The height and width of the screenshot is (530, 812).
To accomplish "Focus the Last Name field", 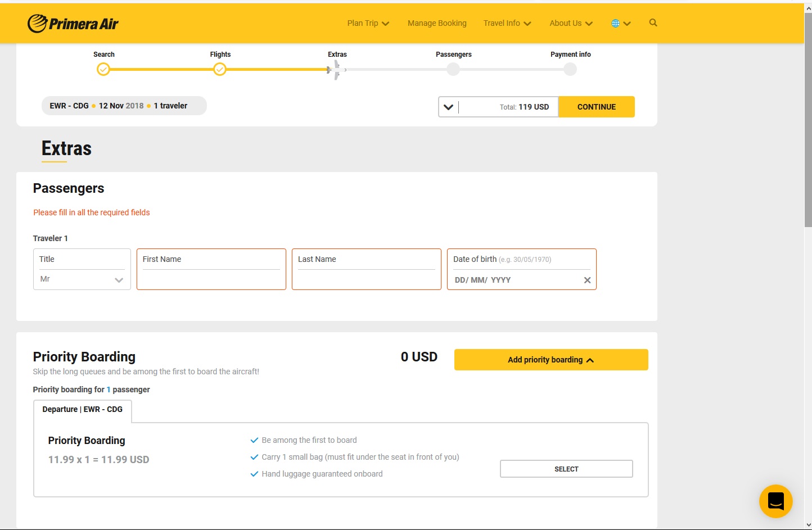I will point(367,269).
